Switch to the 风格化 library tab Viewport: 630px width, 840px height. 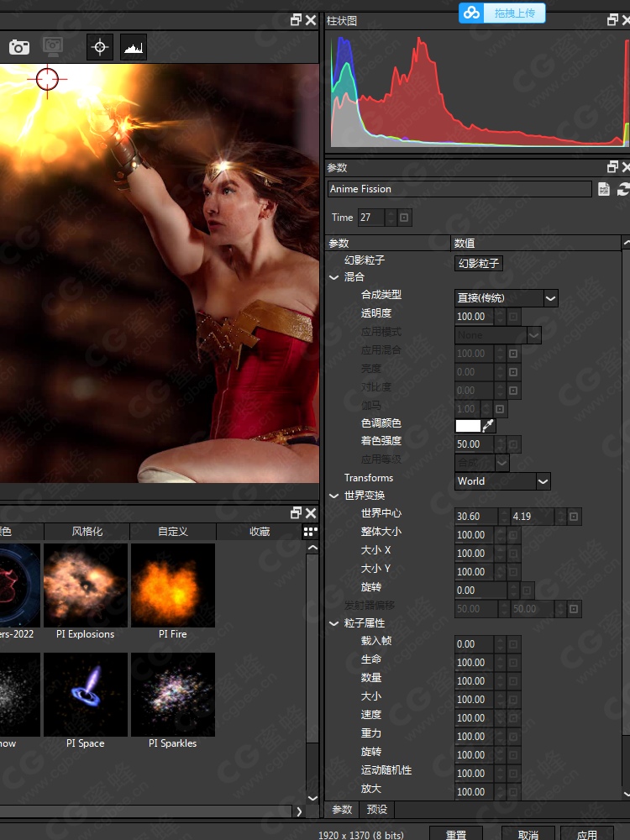point(87,532)
